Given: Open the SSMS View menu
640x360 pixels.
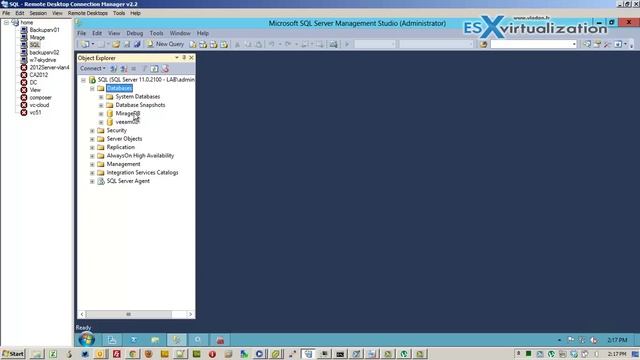Looking at the screenshot, I should 114,33.
